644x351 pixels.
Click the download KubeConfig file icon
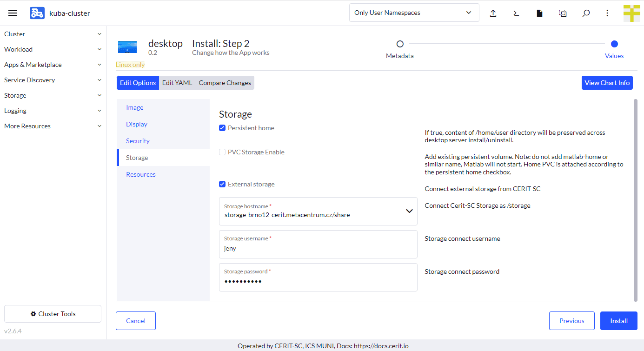coord(539,13)
